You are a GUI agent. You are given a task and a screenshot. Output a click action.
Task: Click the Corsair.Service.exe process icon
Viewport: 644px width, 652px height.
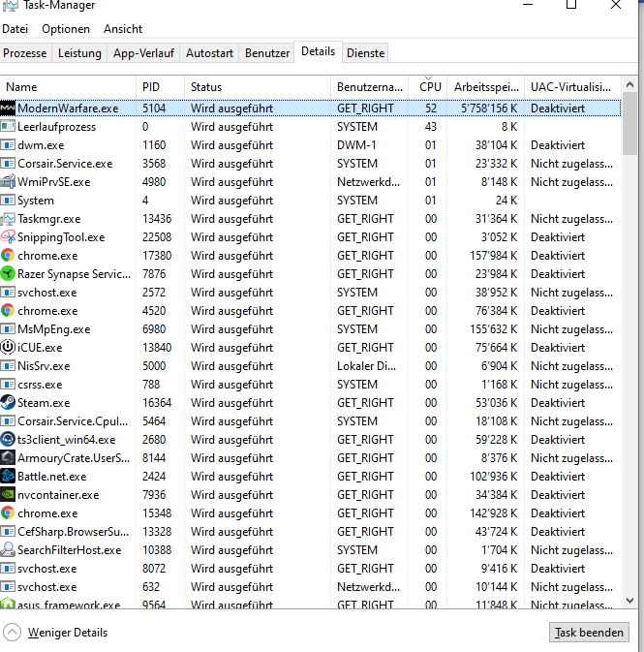tap(8, 164)
